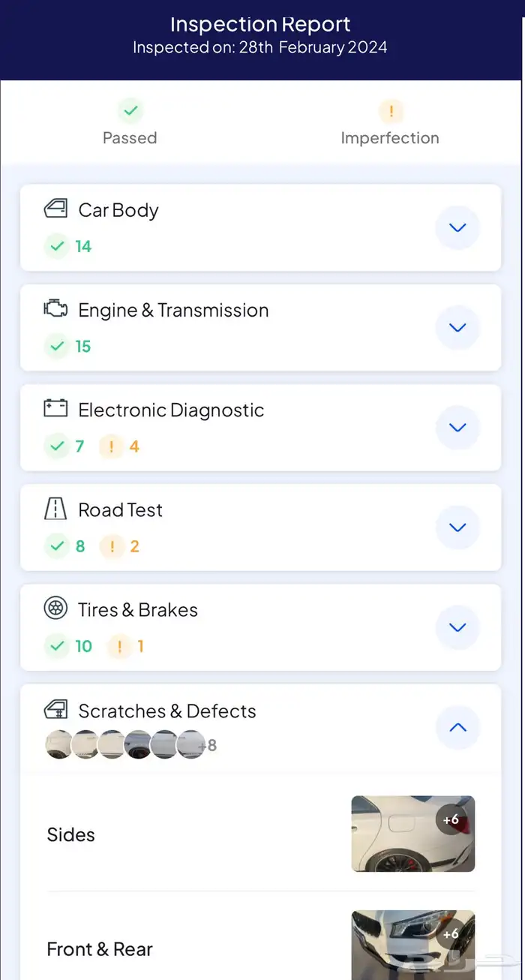
Task: Expand the Road Test section chevron
Action: coord(457,527)
